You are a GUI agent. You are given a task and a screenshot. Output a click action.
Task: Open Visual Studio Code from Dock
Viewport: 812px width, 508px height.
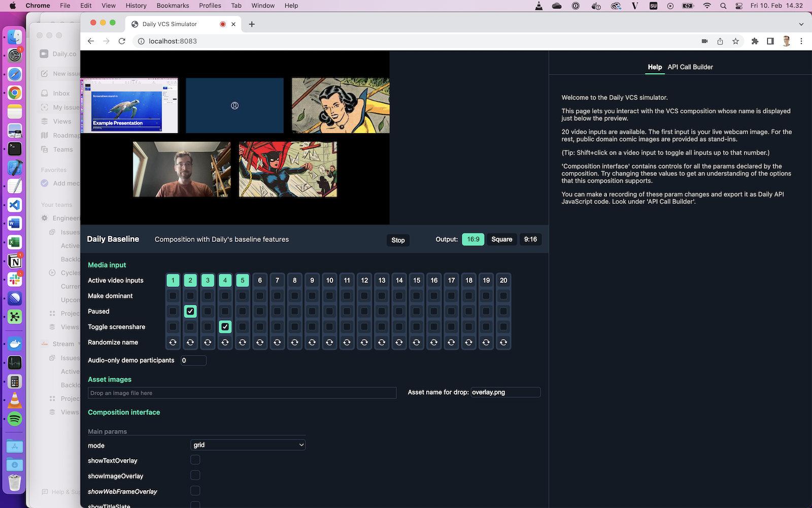tap(15, 205)
